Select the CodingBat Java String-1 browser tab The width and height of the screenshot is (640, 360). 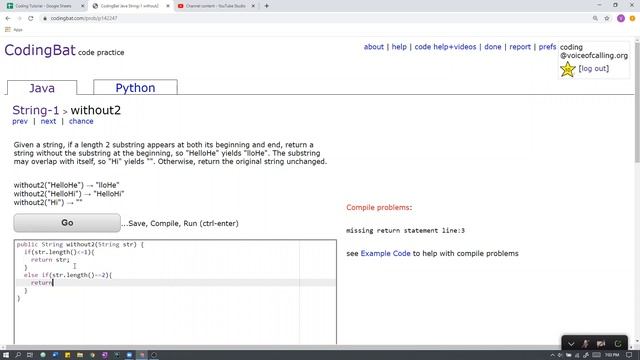coord(129,6)
